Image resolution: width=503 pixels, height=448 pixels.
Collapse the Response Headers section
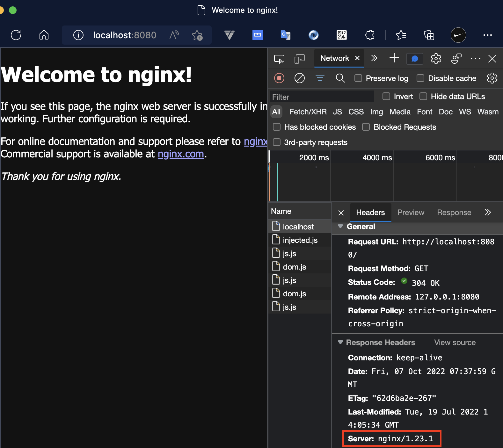point(340,343)
